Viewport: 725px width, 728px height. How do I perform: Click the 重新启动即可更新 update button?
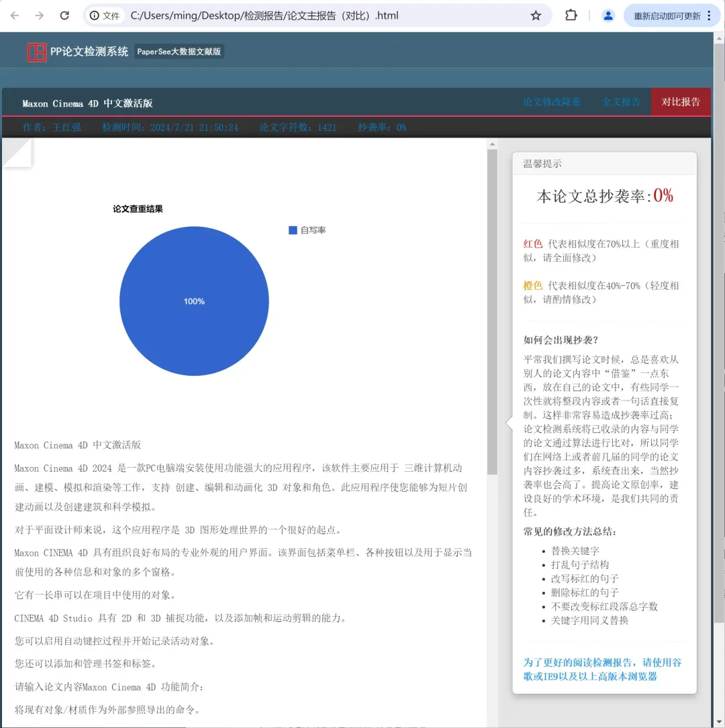pos(667,15)
